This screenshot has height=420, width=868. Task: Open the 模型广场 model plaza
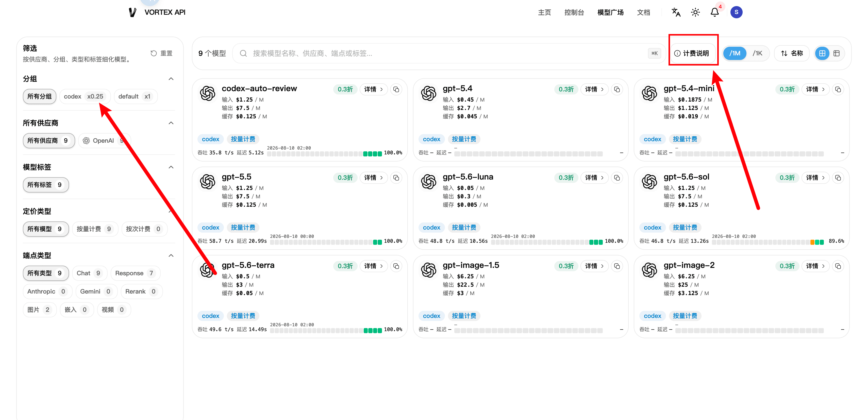point(610,12)
